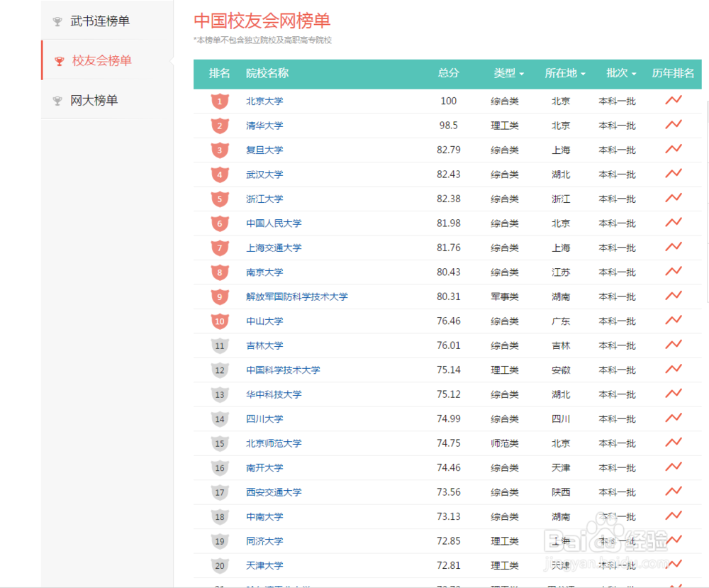Click the 陕西 location cell
Screen dimensions: 709x588
(x=561, y=492)
